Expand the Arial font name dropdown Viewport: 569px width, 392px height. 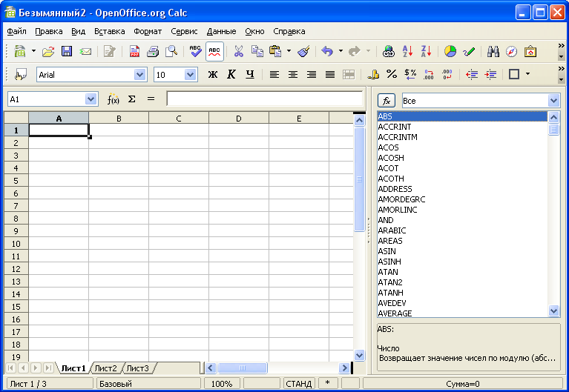click(139, 75)
